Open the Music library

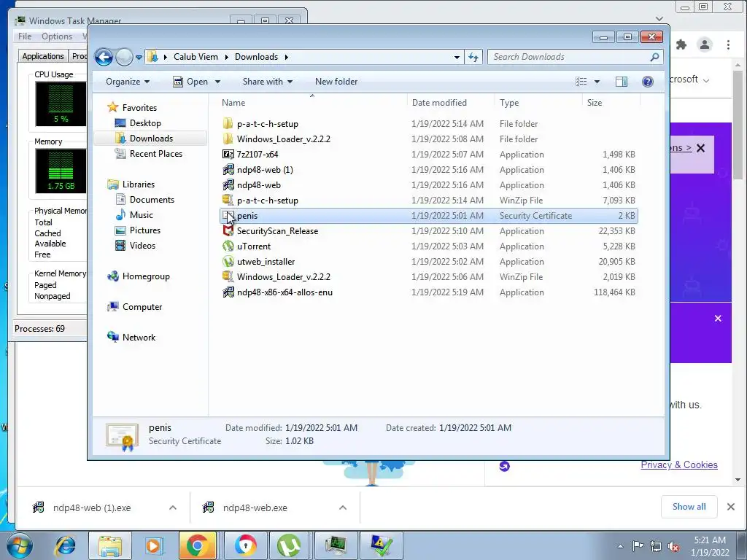[x=141, y=215]
